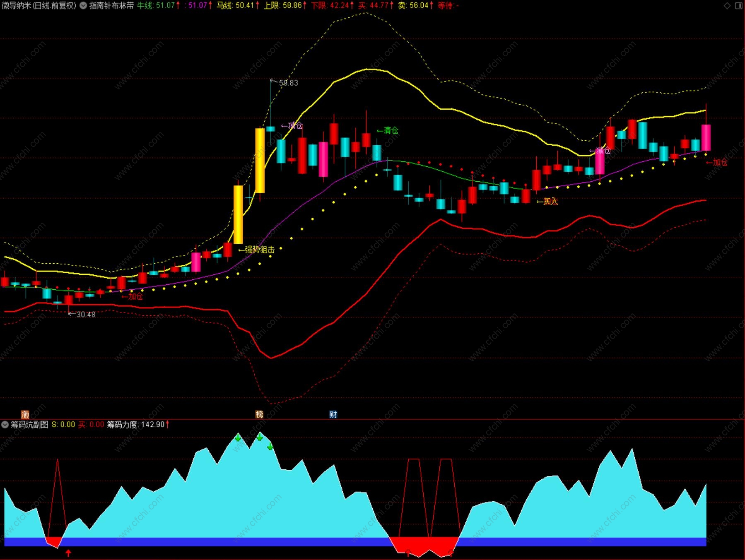Click the 买: 0.00 value in sub-chart header
The height and width of the screenshot is (560, 745).
click(91, 425)
